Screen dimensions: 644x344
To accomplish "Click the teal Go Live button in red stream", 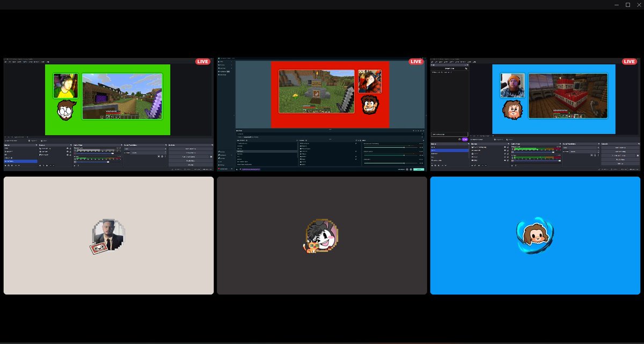I will [x=419, y=169].
